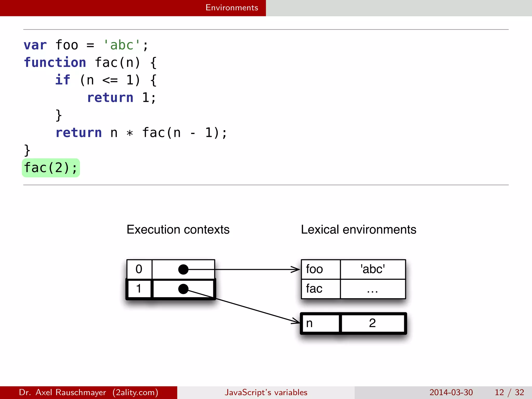This screenshot has height=399, width=532.
Task: Click the 'abc' value cell in the environment table
Action: [373, 269]
